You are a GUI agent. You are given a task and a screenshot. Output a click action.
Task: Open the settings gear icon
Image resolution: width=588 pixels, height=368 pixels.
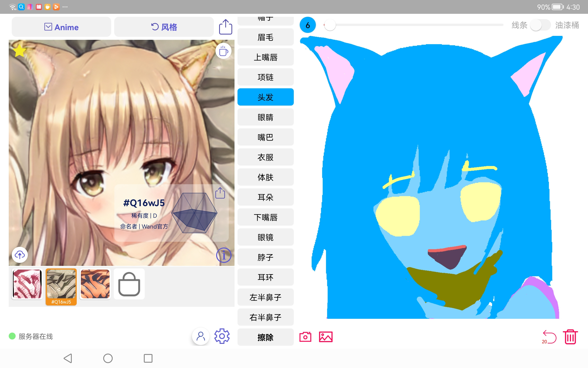coord(222,336)
